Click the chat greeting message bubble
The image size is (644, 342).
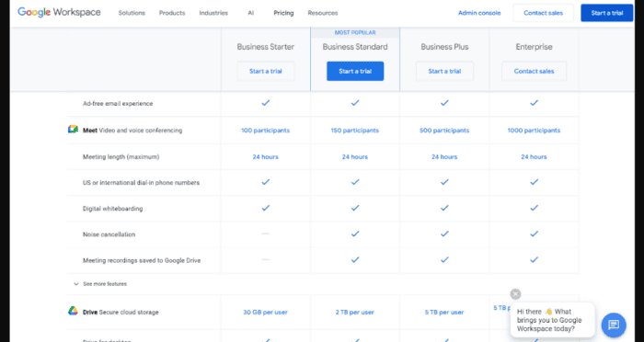click(552, 320)
